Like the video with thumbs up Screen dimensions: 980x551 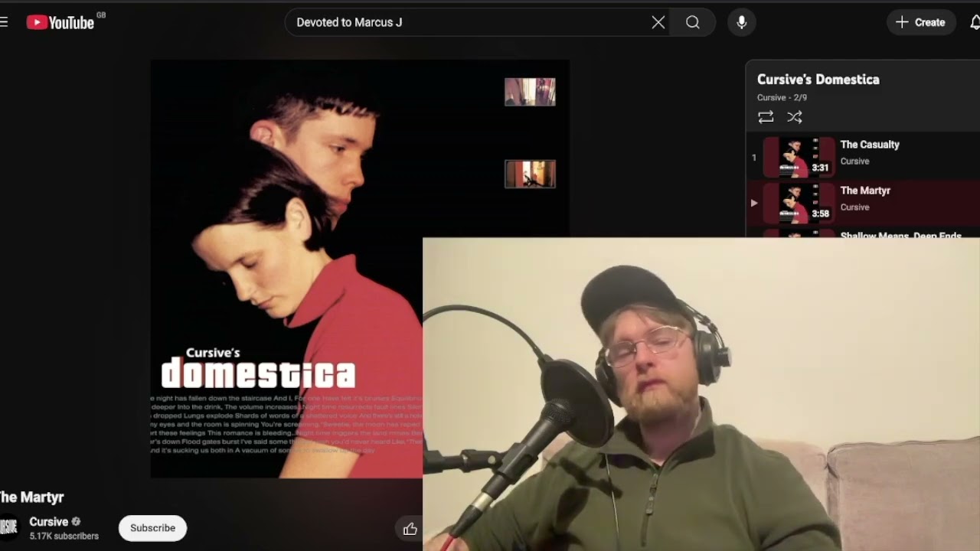410,529
